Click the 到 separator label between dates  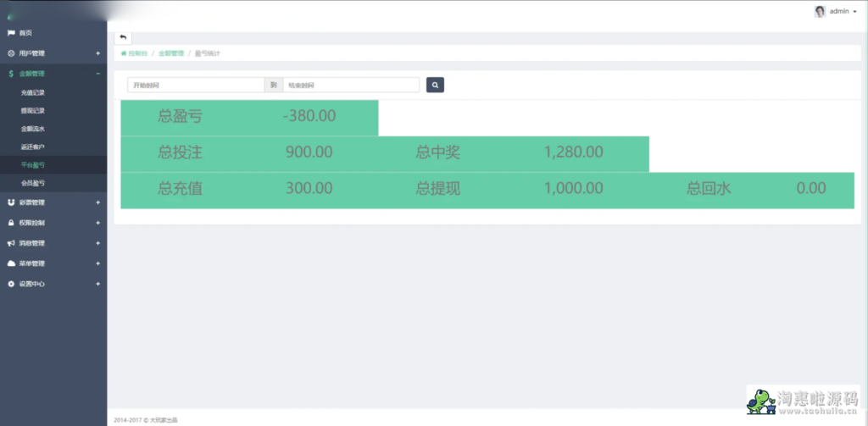click(x=274, y=86)
